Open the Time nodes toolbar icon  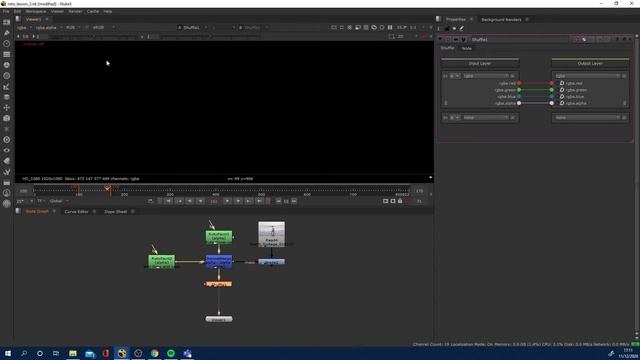pos(7,43)
